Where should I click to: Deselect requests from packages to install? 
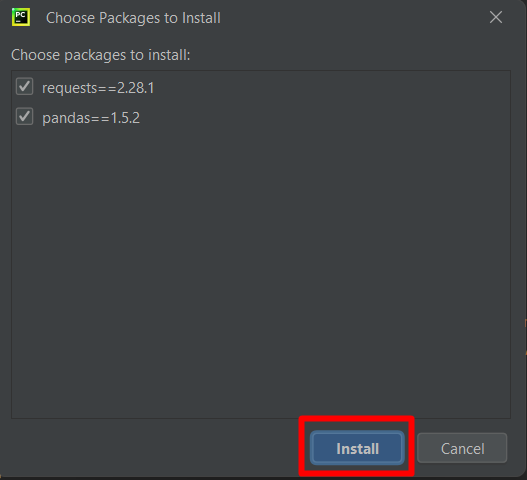[25, 86]
